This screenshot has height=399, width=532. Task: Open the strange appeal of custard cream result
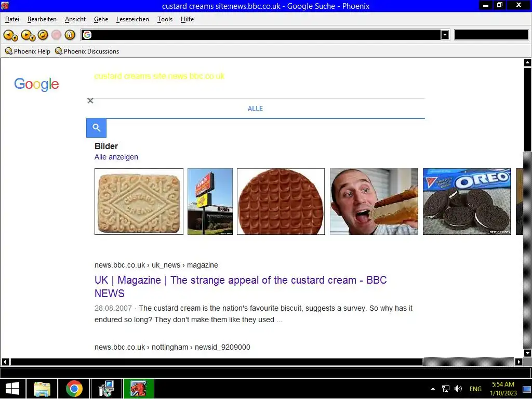[x=241, y=287]
